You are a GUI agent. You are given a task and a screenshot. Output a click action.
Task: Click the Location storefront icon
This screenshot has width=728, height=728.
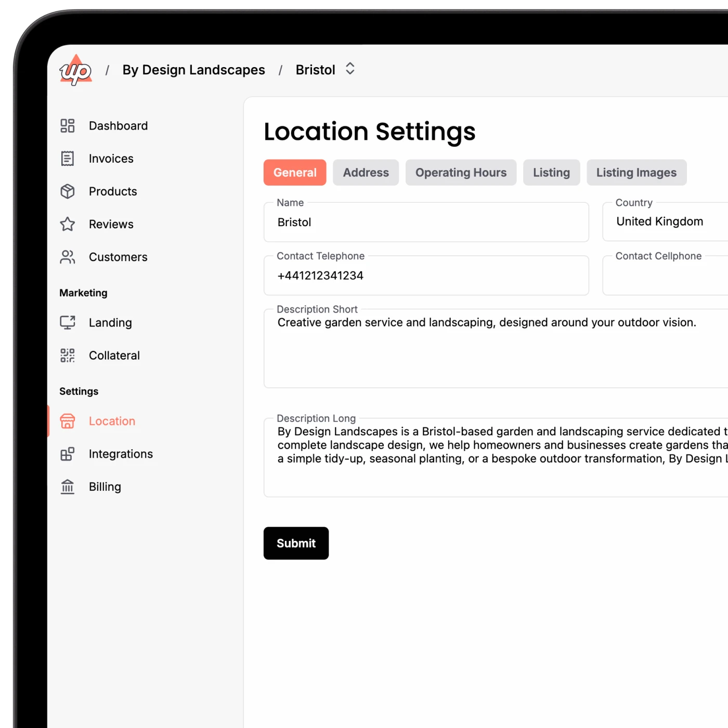68,421
